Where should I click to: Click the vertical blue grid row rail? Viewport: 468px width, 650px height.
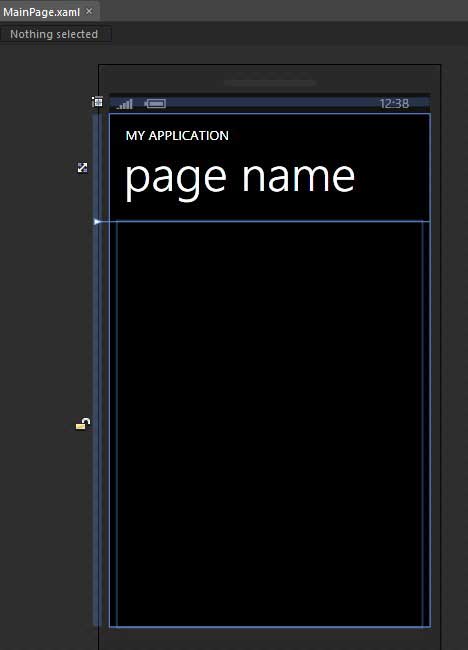pyautogui.click(x=97, y=369)
